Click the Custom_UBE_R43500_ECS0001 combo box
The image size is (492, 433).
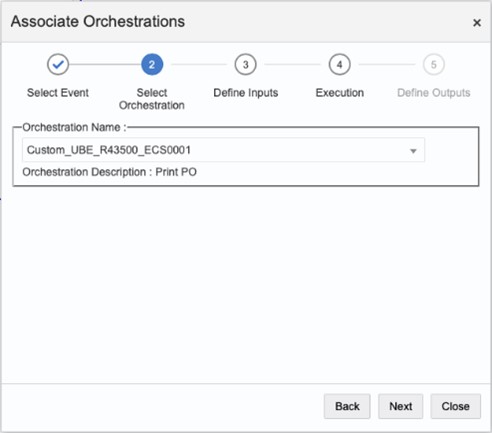coord(223,150)
